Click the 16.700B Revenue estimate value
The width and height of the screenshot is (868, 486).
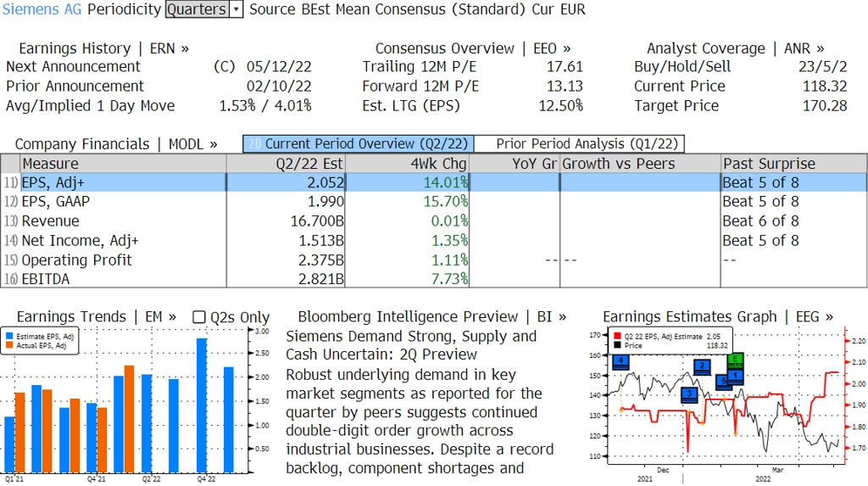[x=317, y=221]
